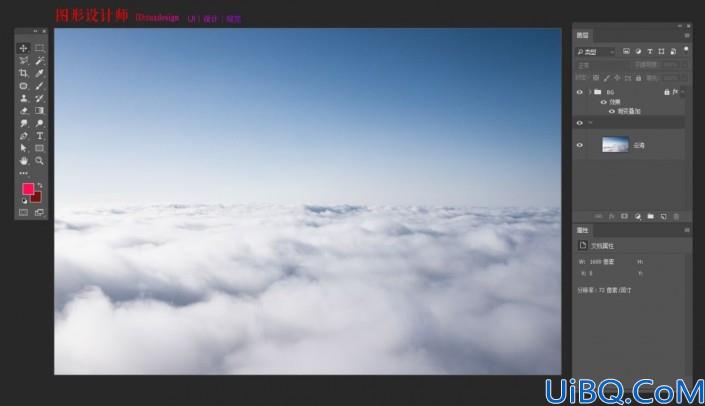Open the Layers panel flyout menu
The height and width of the screenshot is (406, 705).
pos(687,36)
